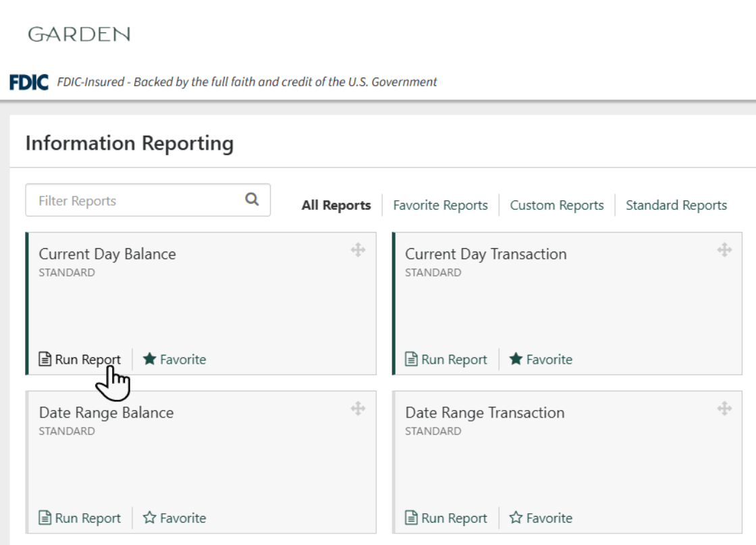Open the Custom Reports tab
756x545 pixels.
556,205
